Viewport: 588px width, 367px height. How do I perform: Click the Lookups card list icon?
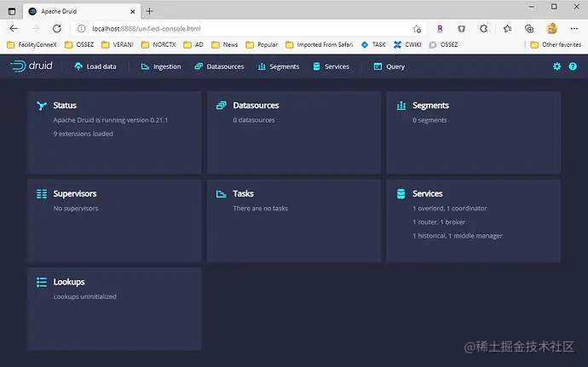pyautogui.click(x=42, y=282)
